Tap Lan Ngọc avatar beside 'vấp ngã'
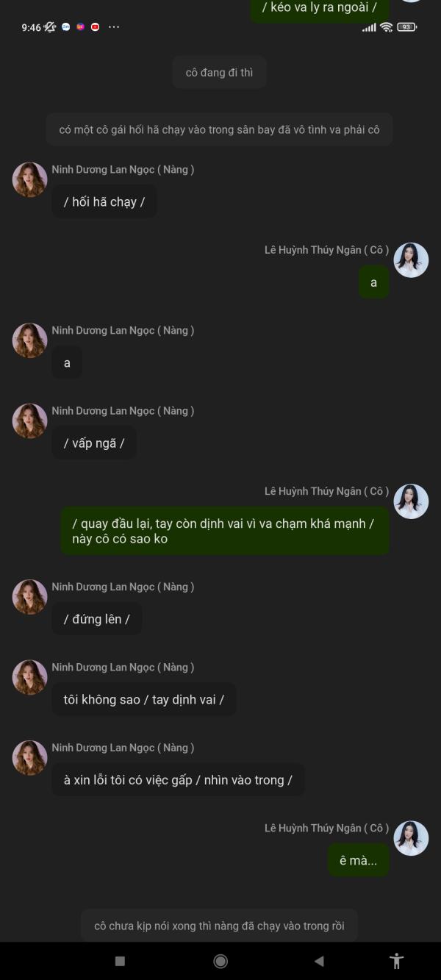 (x=30, y=421)
